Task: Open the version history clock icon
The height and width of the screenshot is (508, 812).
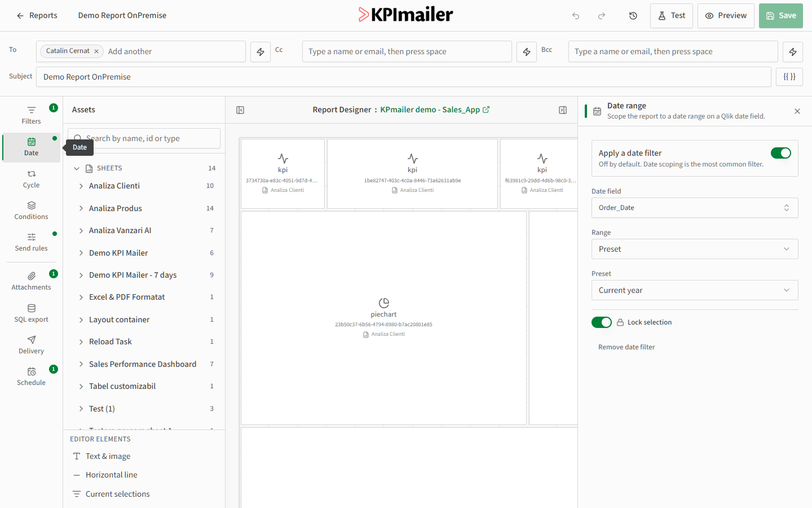Action: pos(633,16)
